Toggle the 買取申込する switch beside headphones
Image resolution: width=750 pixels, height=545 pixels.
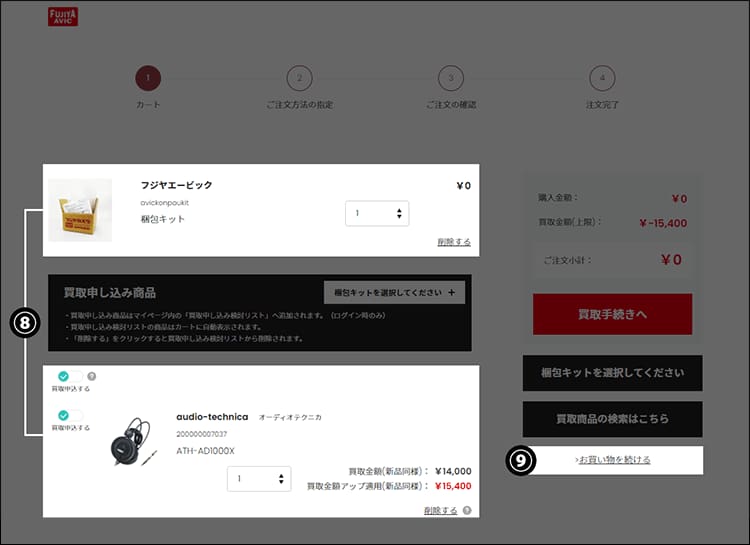pos(70,415)
